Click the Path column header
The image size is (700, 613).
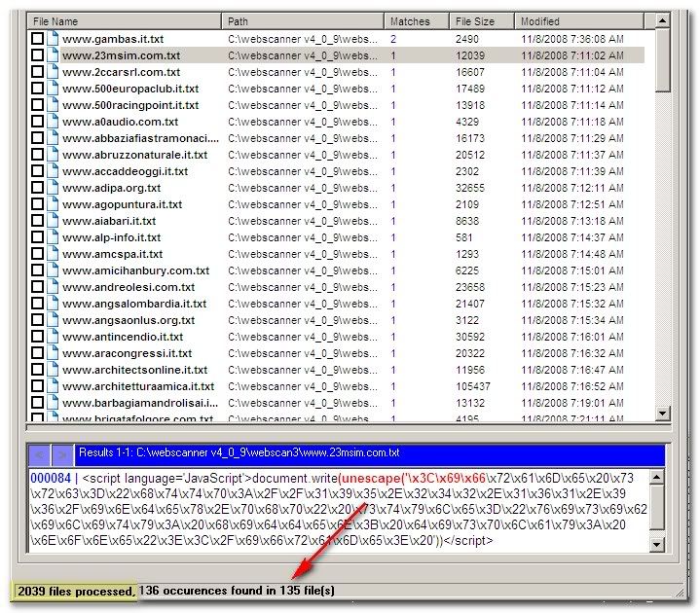pyautogui.click(x=302, y=20)
